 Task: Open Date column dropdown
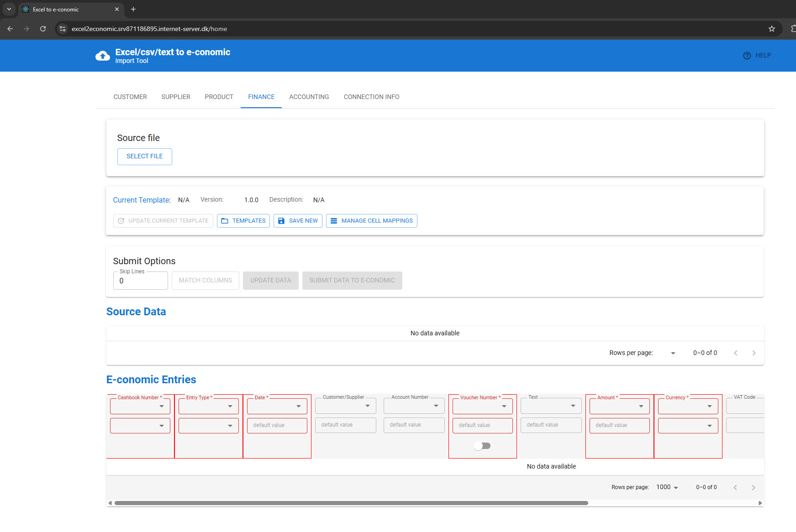pyautogui.click(x=277, y=406)
